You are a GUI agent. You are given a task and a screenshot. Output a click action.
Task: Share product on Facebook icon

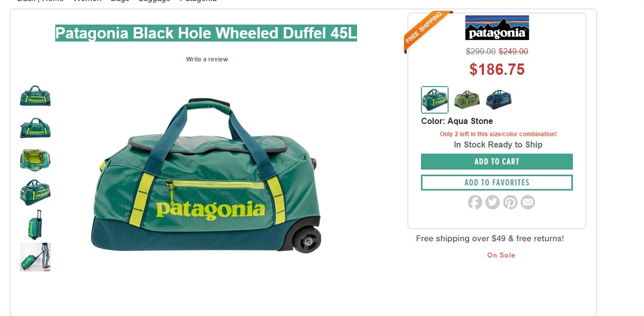pyautogui.click(x=475, y=202)
